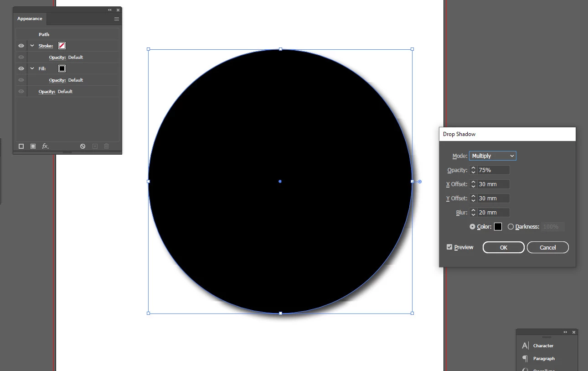Open Opacity settings under Fill
Screen dimensions: 588x371
tap(57, 80)
